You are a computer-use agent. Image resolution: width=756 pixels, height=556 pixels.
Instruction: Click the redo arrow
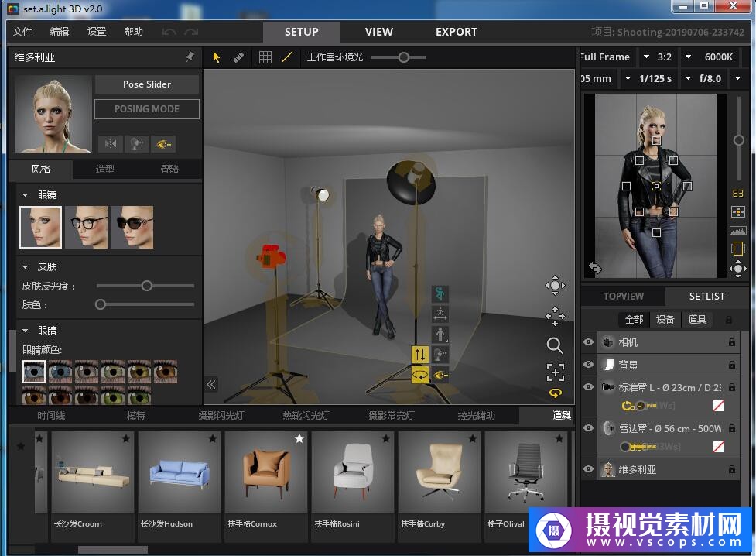point(191,32)
